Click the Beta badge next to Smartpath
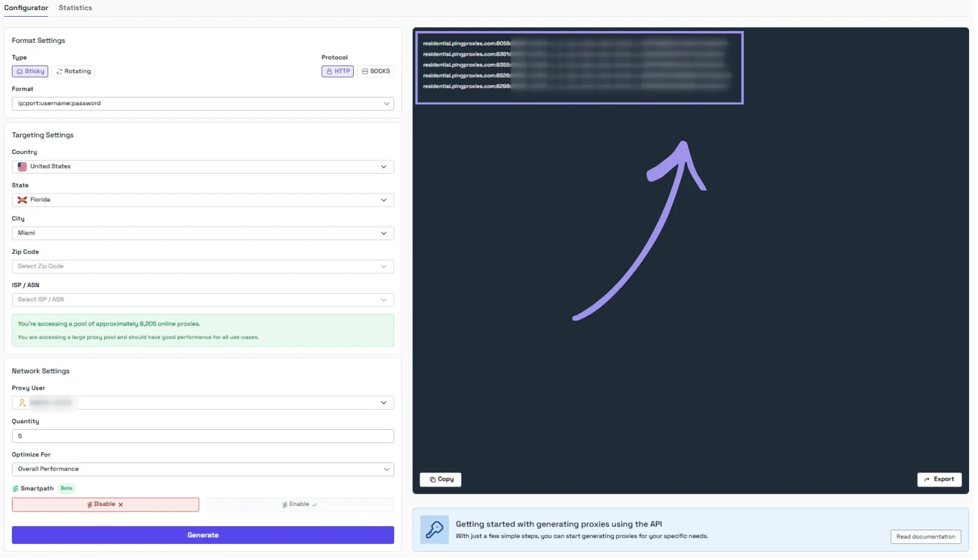The height and width of the screenshot is (560, 978). (x=66, y=490)
